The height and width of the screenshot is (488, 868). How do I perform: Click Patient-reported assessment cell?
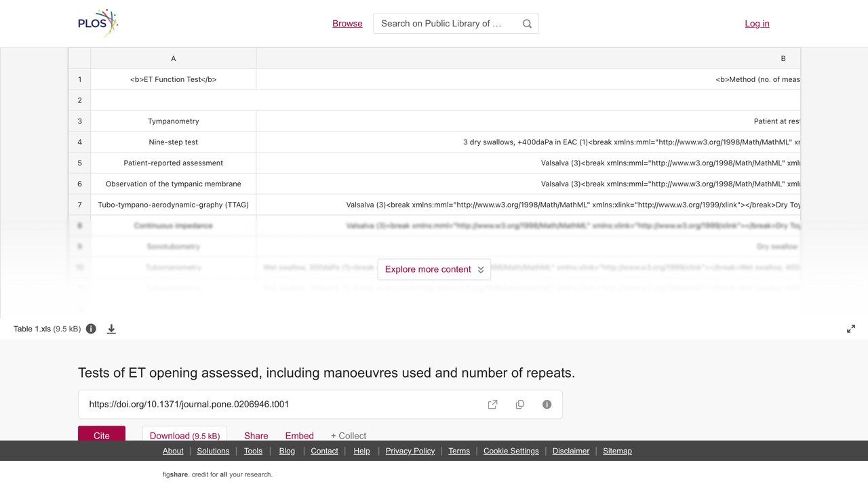174,163
